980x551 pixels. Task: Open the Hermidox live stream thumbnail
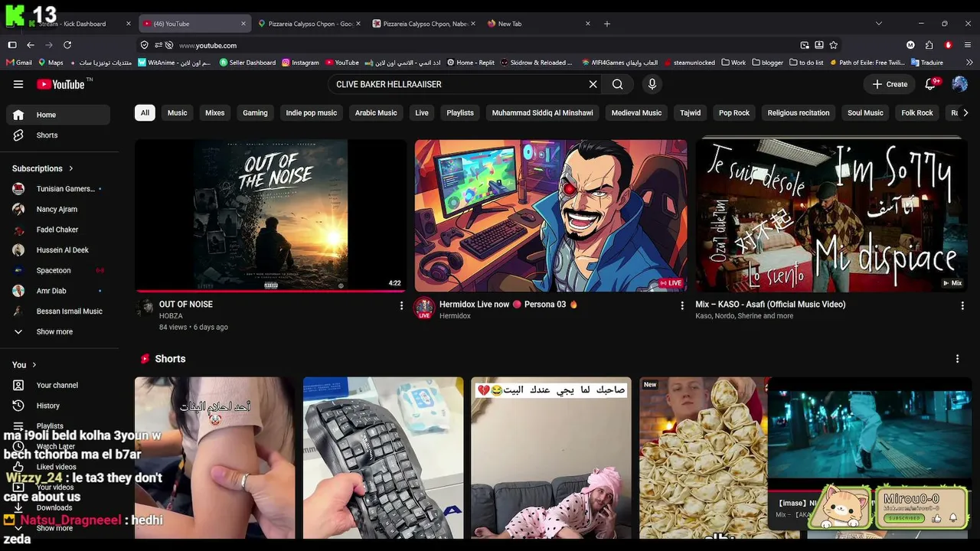tap(550, 215)
